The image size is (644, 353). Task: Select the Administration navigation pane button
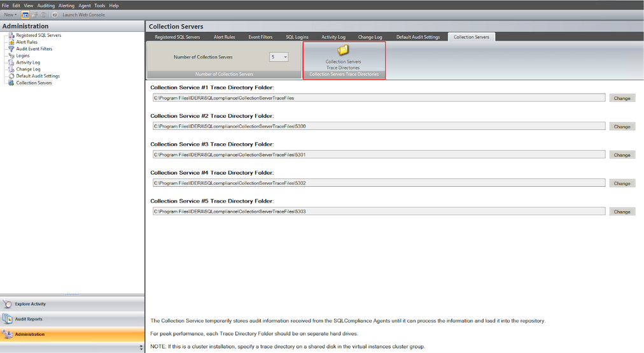tap(73, 335)
